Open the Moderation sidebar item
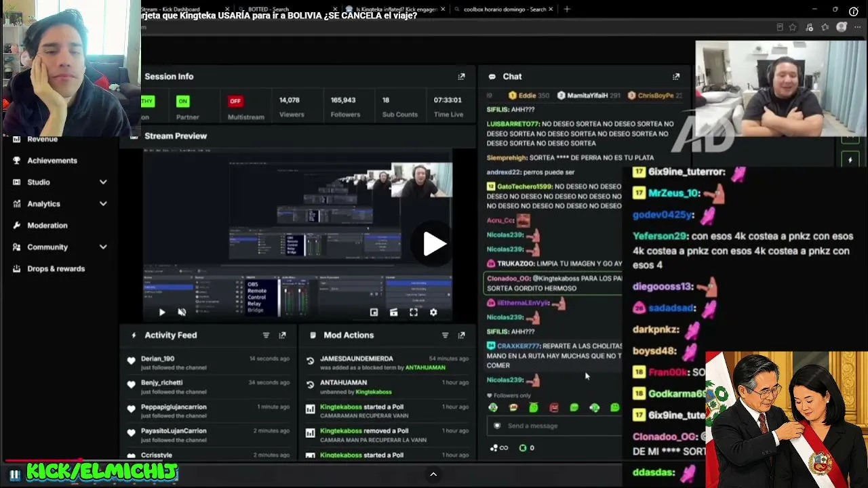Image resolution: width=868 pixels, height=488 pixels. (x=47, y=226)
